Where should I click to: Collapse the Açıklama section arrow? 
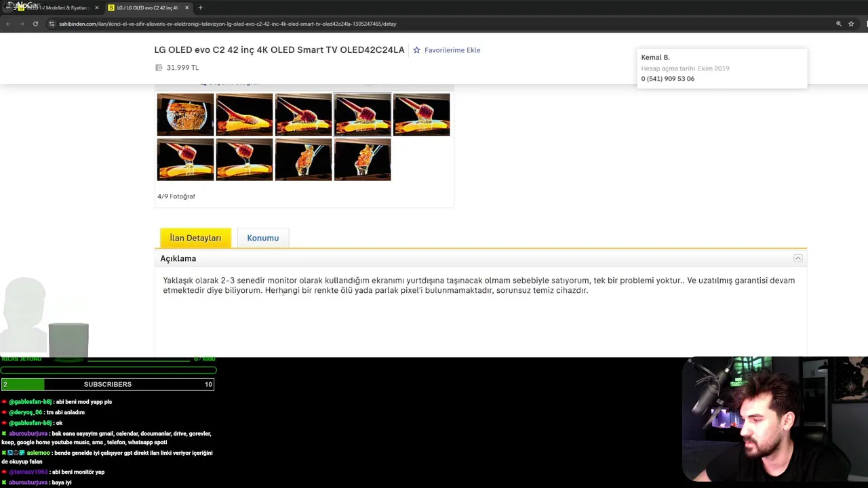[x=798, y=258]
